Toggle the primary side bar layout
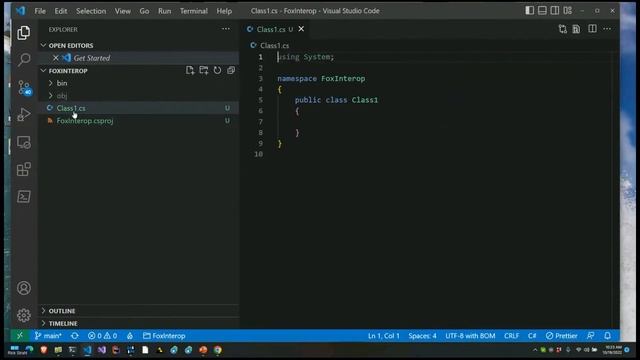640x360 pixels. coord(529,11)
